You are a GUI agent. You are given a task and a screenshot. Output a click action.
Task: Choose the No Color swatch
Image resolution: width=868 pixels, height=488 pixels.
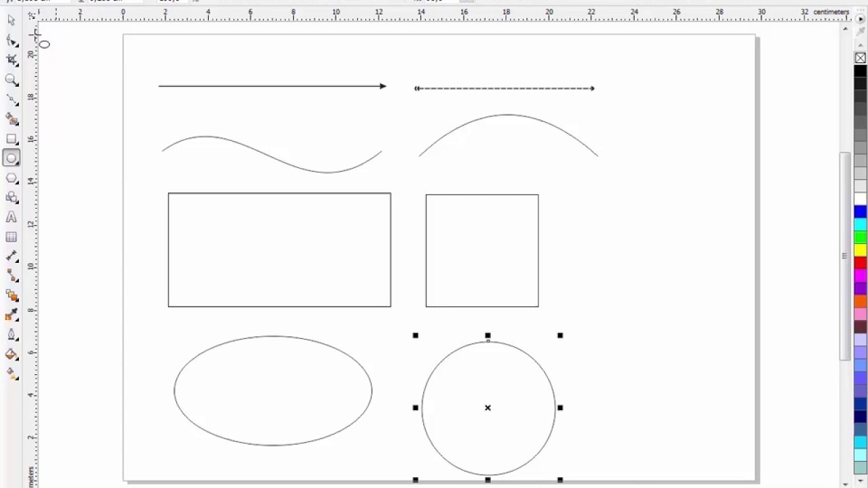point(860,58)
